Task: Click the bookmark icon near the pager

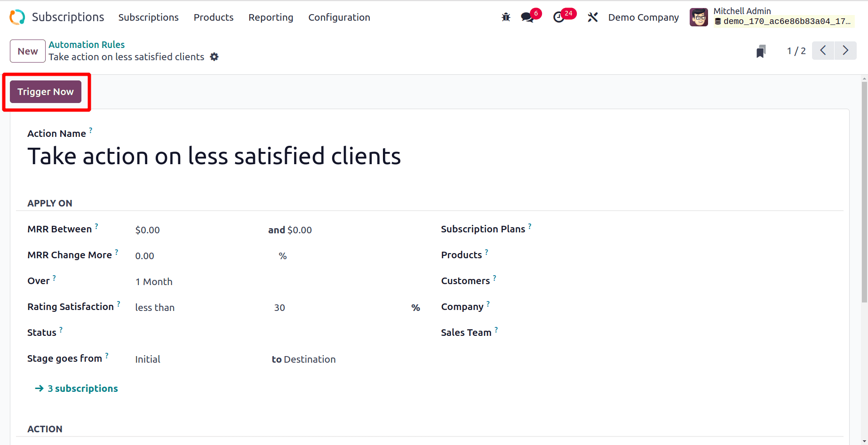Action: 761,51
